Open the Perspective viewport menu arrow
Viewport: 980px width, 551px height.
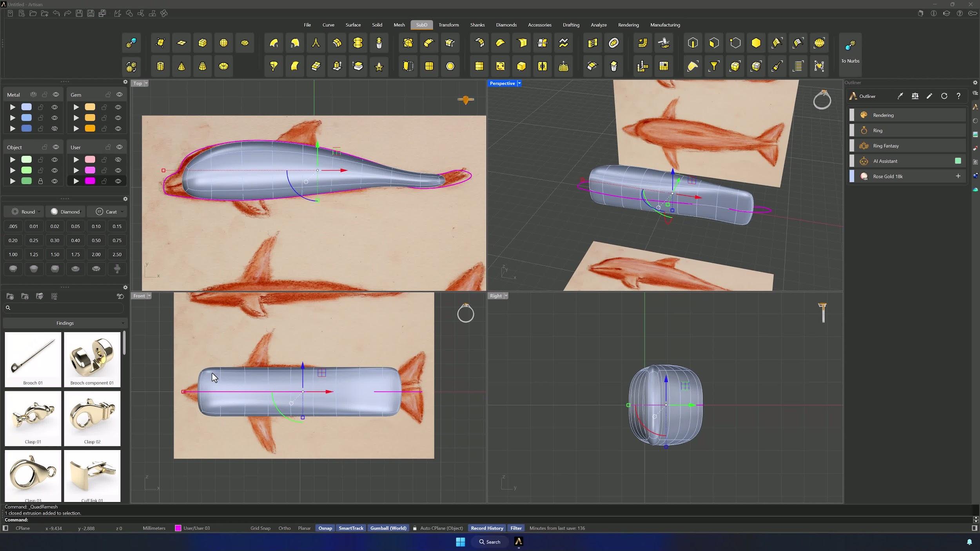click(519, 83)
